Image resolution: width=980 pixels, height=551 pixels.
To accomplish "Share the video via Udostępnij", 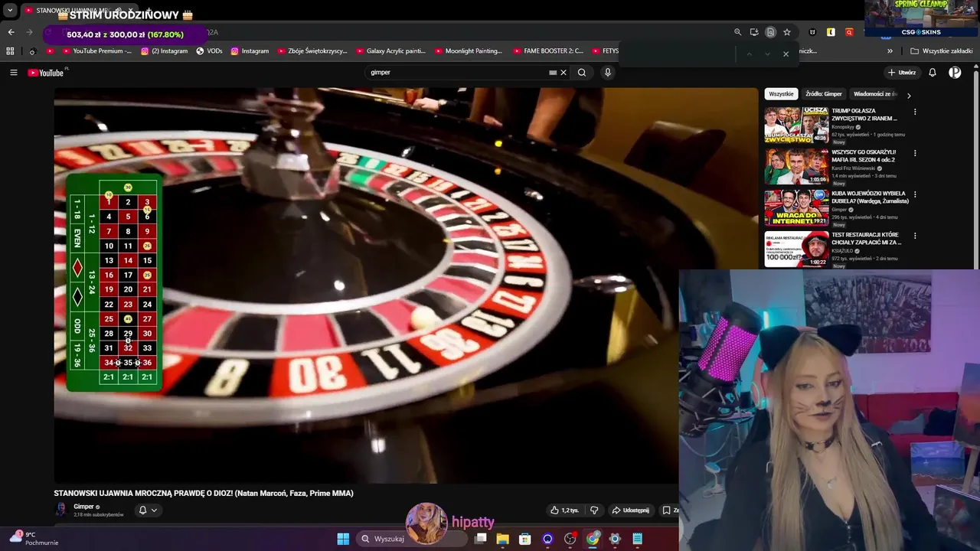I will coord(631,510).
